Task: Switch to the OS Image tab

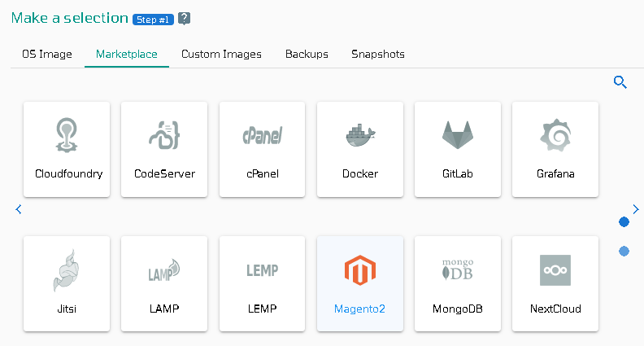Action: coord(47,55)
